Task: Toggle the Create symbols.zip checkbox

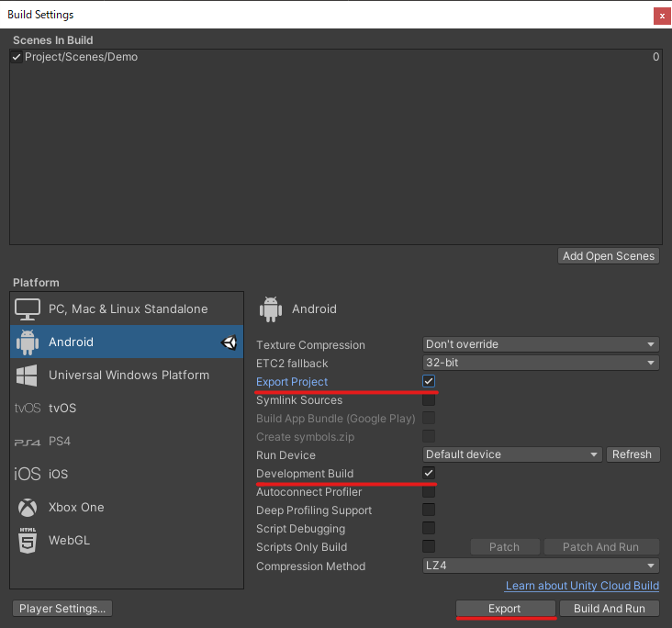Action: point(429,436)
